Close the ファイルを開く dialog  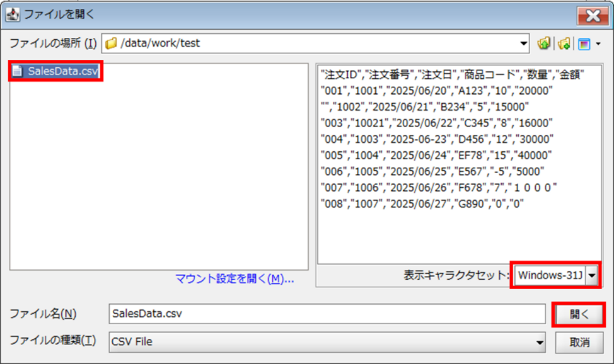click(593, 15)
